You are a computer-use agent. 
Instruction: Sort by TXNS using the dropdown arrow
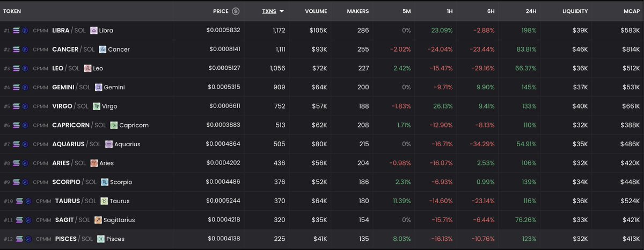click(x=282, y=11)
